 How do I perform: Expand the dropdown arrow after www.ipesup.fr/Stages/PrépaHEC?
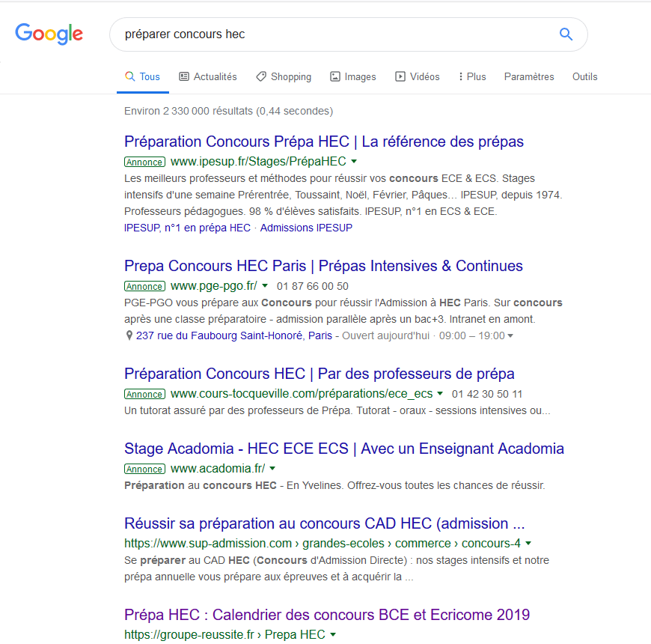coord(354,161)
